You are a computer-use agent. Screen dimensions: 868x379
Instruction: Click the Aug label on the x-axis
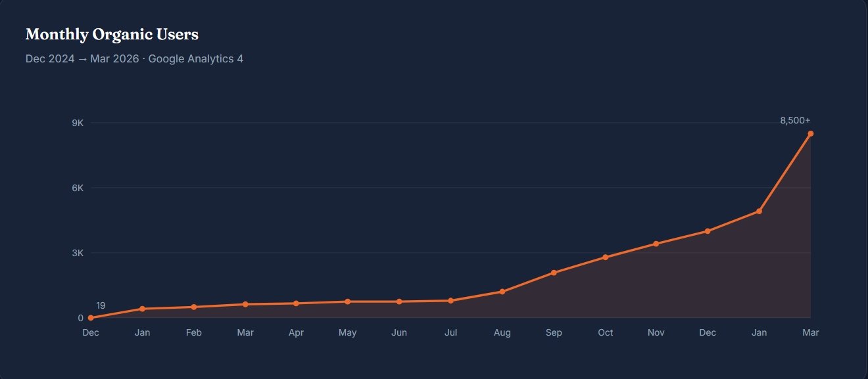tap(502, 333)
